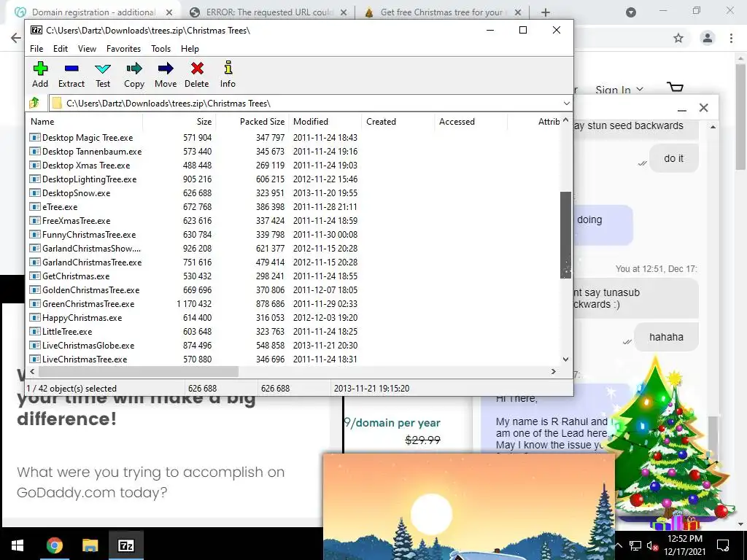Viewport: 747px width, 560px height.
Task: Open the Favorites menu
Action: pyautogui.click(x=123, y=49)
